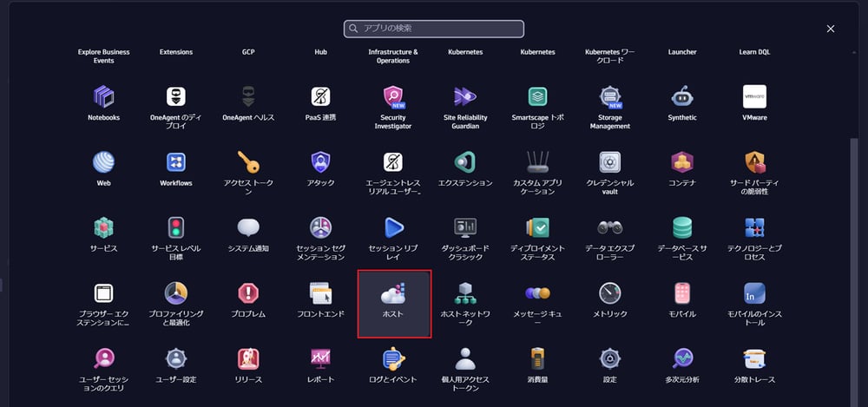Open 個人用アクセス トークン app
Image resolution: width=868 pixels, height=407 pixels.
click(x=465, y=368)
